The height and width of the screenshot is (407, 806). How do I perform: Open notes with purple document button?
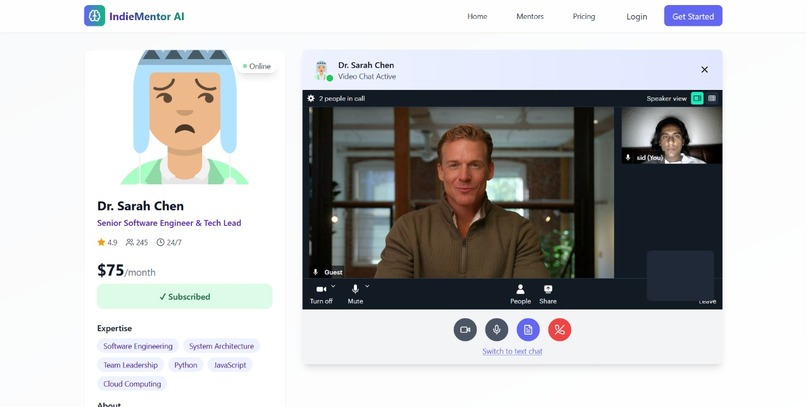pyautogui.click(x=528, y=329)
